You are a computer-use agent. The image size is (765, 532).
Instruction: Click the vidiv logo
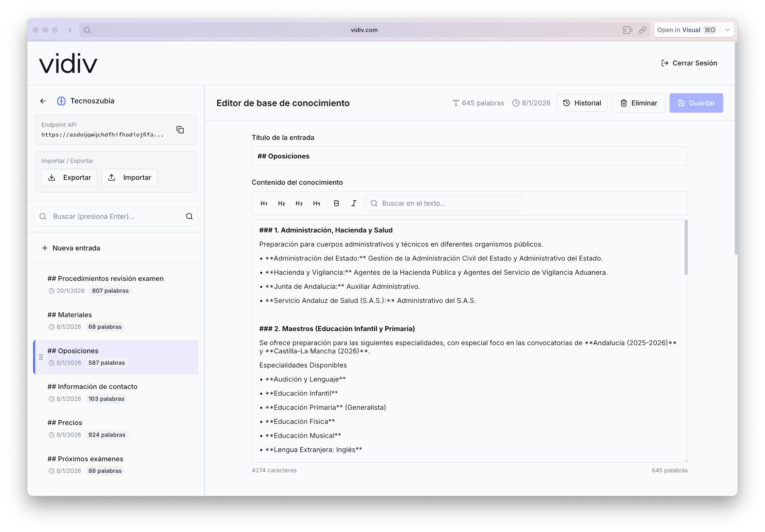point(68,63)
